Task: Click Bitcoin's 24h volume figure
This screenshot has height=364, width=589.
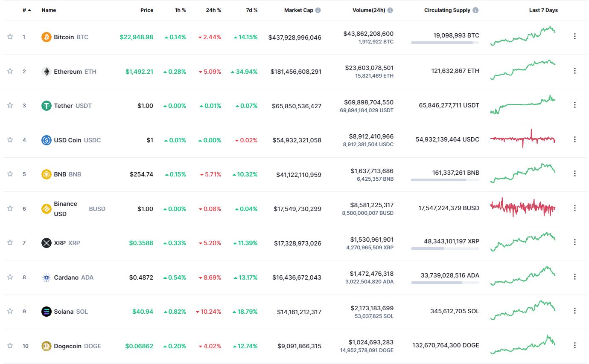Action: (x=368, y=34)
